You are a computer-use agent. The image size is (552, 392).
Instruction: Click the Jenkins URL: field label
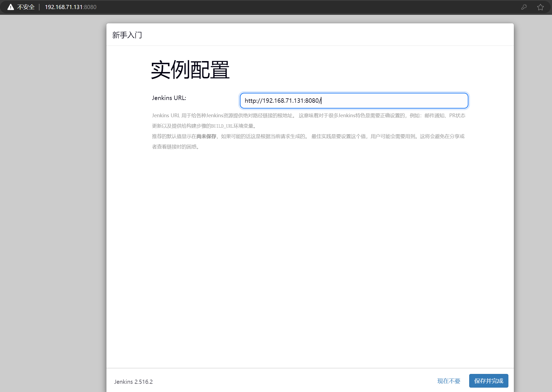pos(169,98)
